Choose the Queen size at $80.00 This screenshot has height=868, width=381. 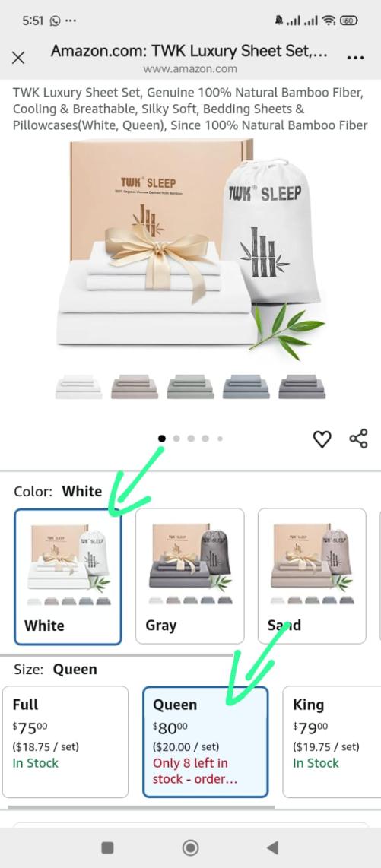[x=205, y=742]
